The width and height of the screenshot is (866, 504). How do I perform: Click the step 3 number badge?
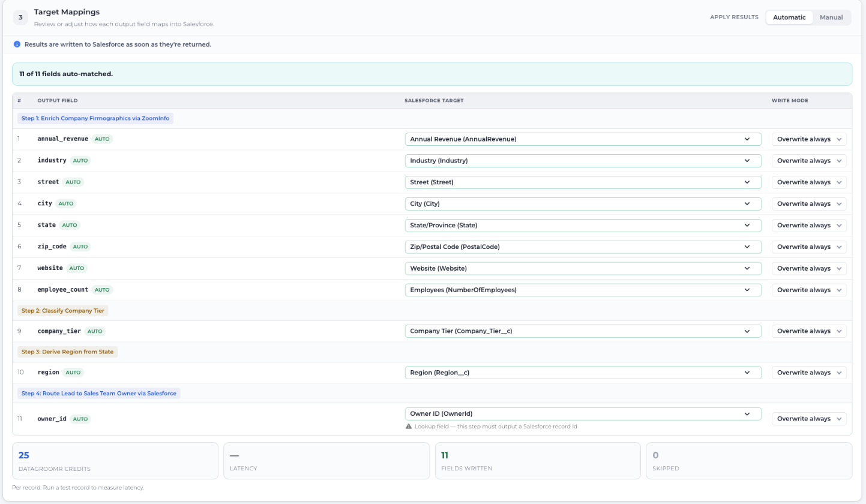20,17
